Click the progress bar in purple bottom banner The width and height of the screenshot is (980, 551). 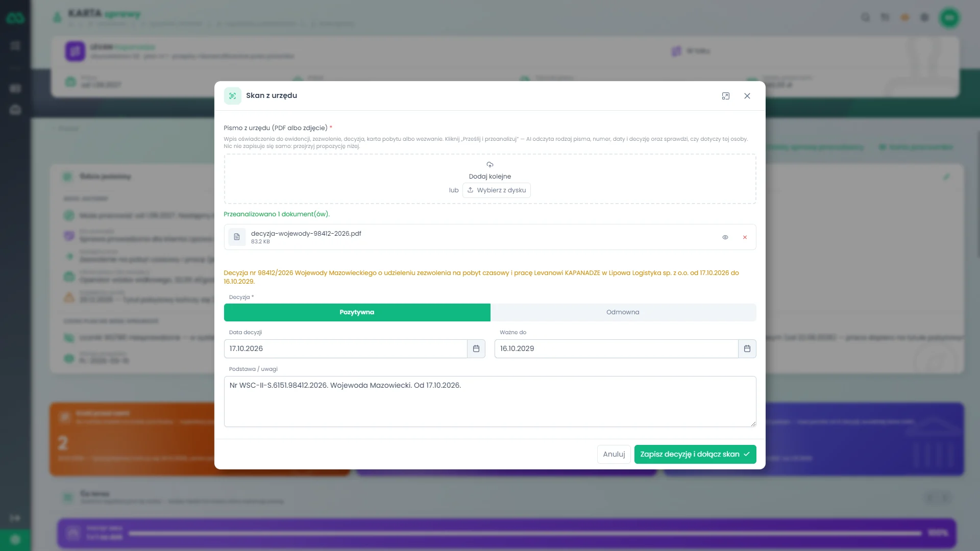point(525,533)
